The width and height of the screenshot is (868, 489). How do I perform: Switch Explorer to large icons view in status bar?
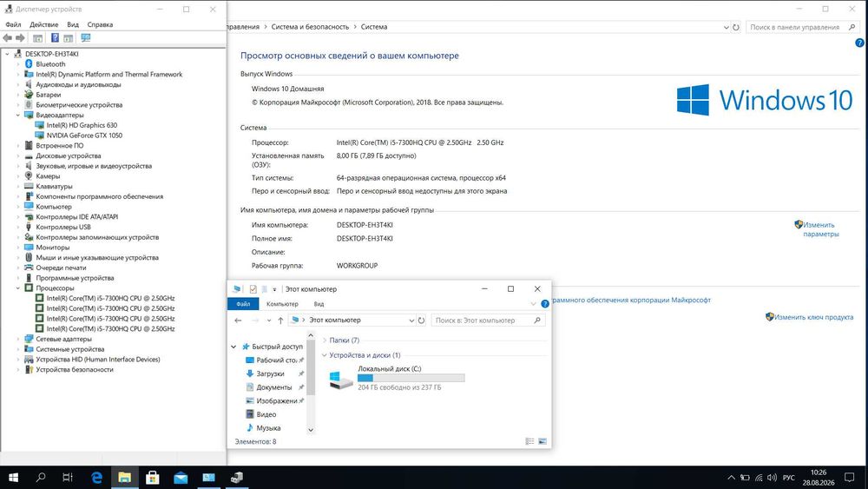point(542,441)
